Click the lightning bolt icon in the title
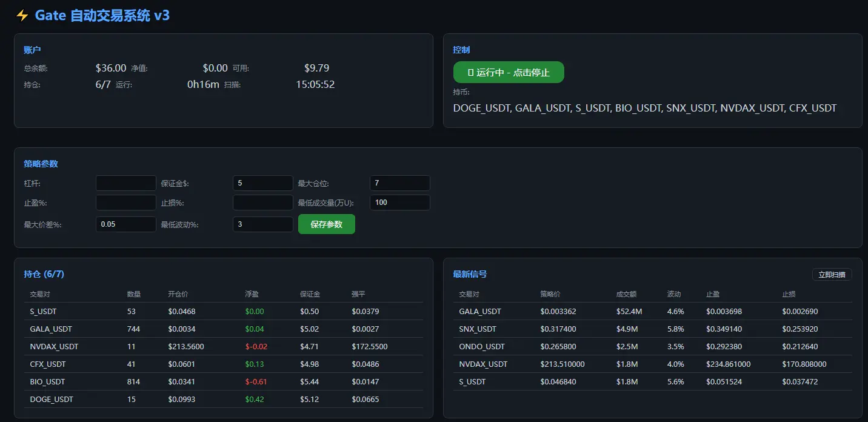 click(22, 16)
